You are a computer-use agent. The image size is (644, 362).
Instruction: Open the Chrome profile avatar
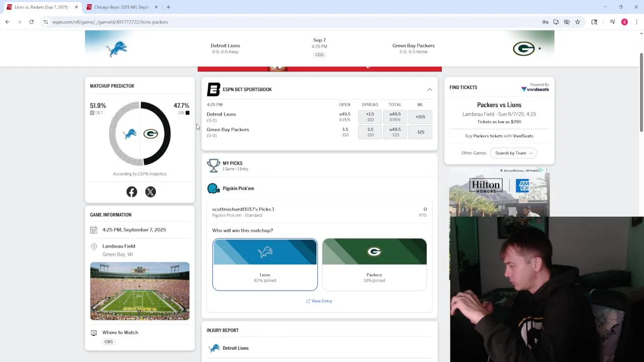click(x=624, y=22)
